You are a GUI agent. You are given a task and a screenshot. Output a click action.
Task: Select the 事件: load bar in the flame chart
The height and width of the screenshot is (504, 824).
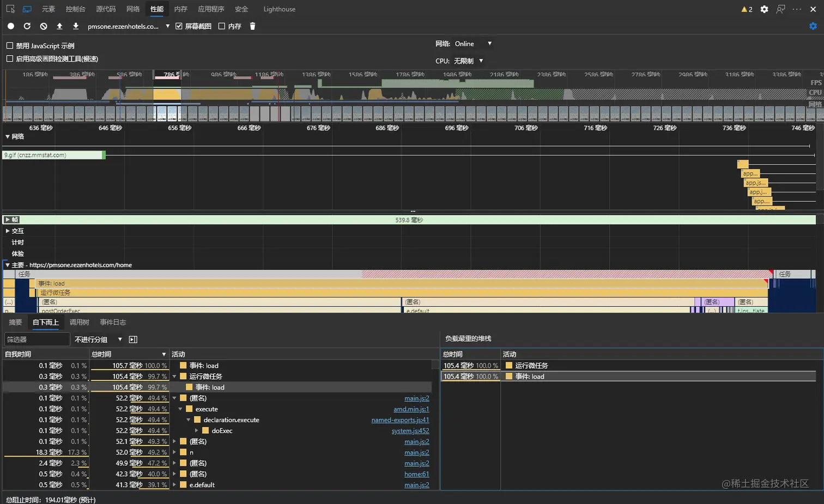[x=402, y=283]
